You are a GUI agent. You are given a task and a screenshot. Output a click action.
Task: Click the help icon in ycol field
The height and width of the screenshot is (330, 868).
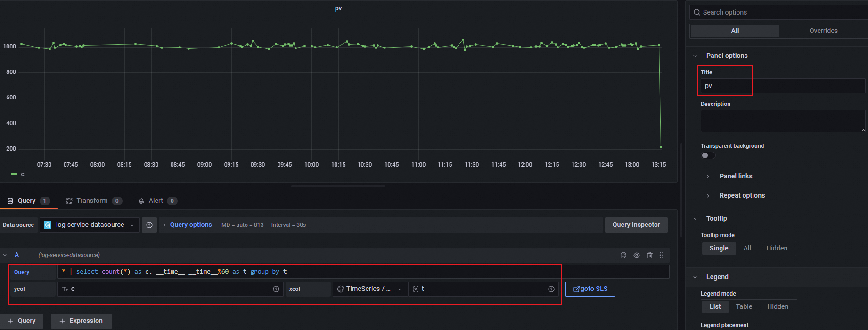coord(276,289)
